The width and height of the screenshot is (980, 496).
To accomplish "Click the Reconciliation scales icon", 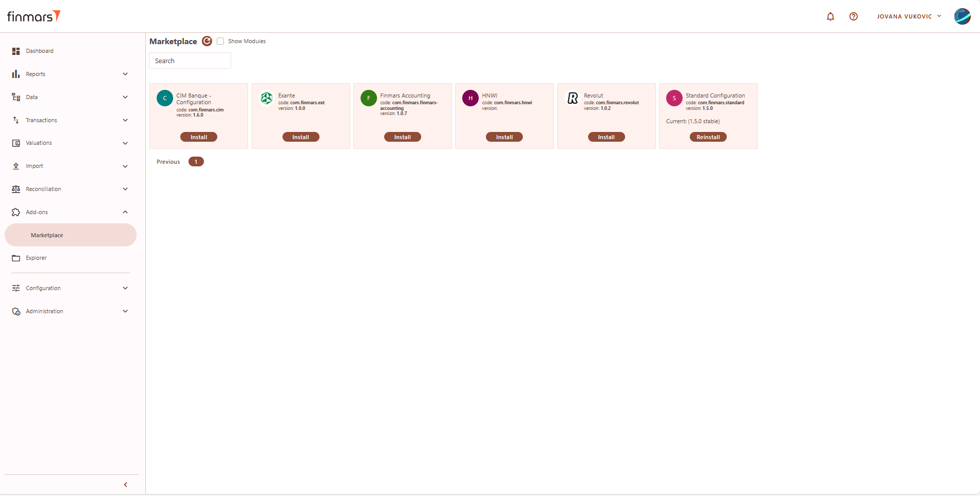I will (16, 189).
